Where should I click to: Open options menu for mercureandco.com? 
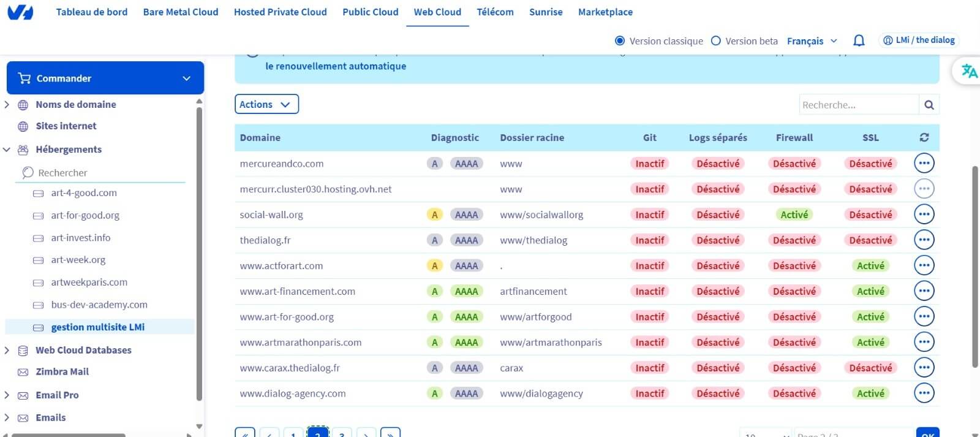click(924, 163)
